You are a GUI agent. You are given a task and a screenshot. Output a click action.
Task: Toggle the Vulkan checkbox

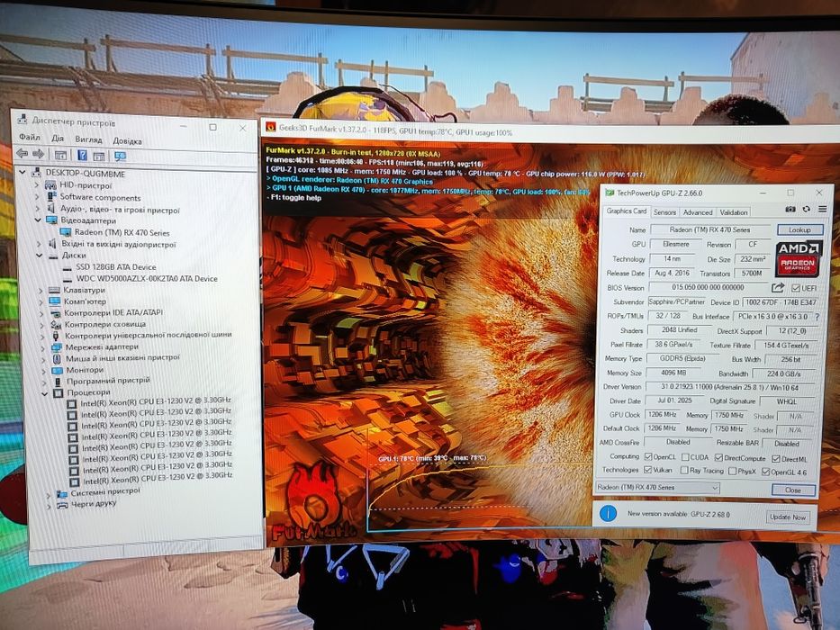647,470
